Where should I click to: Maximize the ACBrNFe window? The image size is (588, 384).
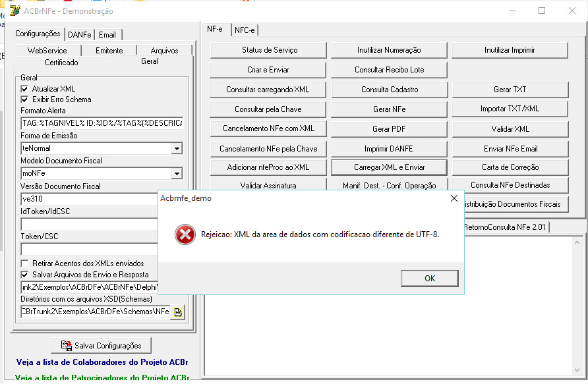542,11
